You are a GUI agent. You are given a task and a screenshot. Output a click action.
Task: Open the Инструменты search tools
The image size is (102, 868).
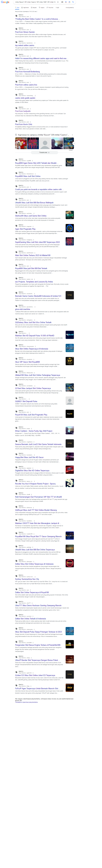69,7
